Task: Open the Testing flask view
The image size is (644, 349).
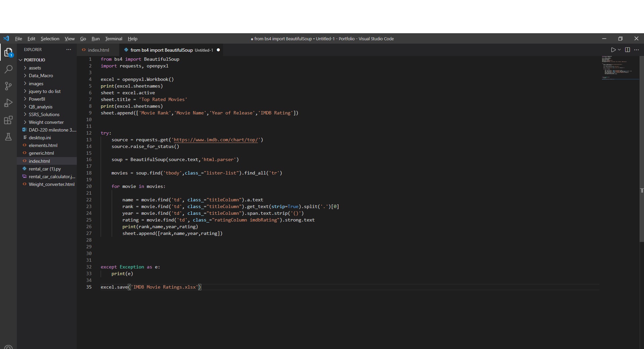Action: coord(8,137)
